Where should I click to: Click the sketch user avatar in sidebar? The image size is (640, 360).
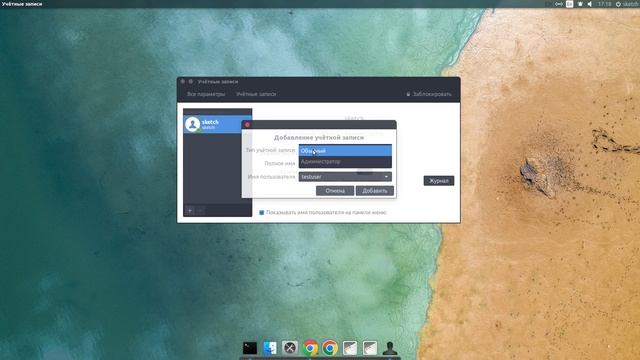192,124
